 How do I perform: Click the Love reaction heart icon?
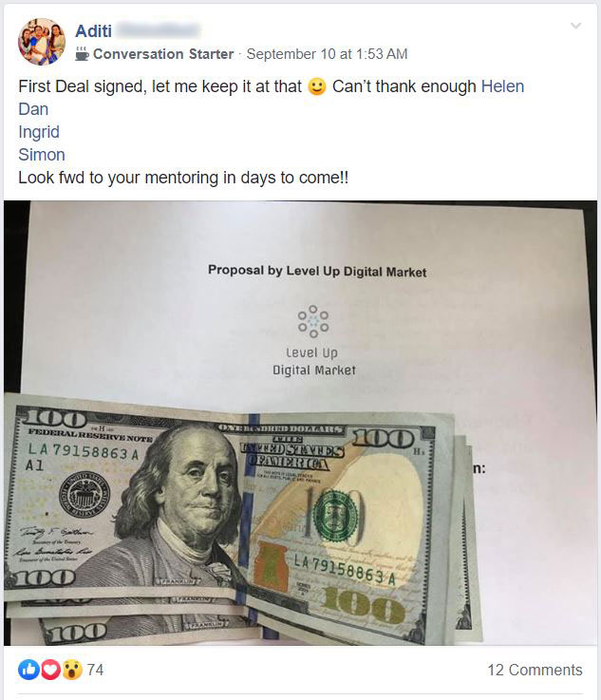pos(50,670)
